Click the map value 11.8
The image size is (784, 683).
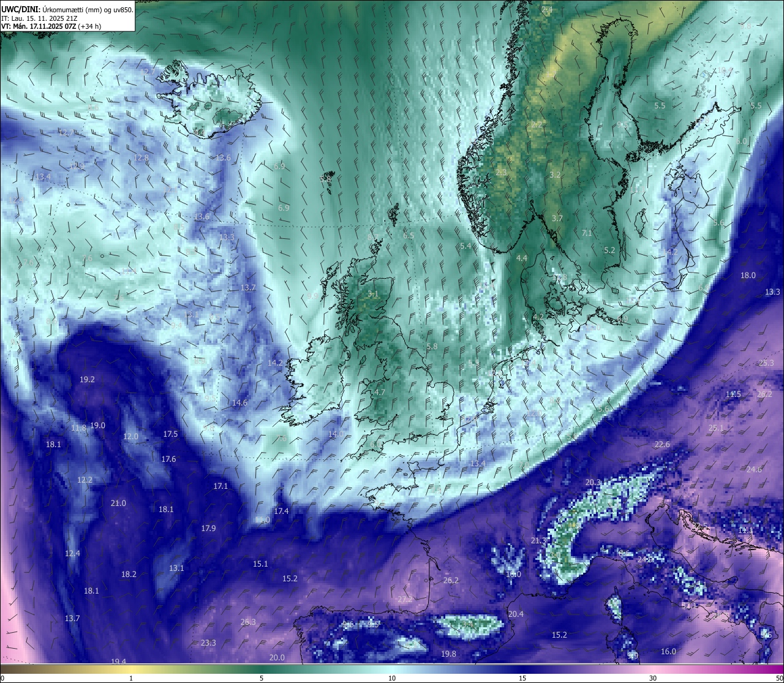point(78,428)
